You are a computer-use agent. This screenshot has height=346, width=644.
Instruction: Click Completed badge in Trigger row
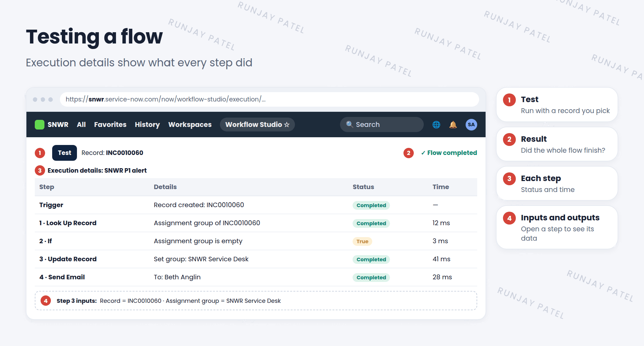point(371,205)
